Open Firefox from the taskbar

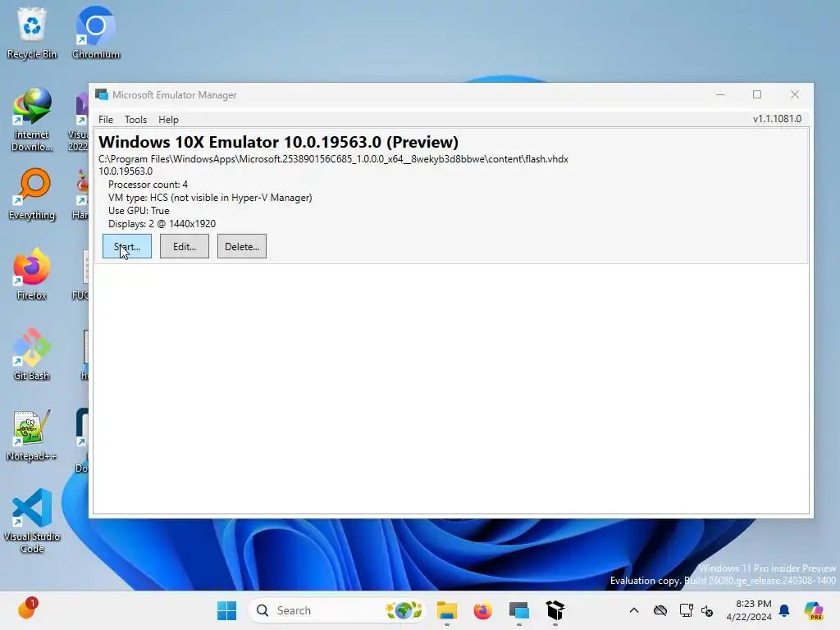click(482, 610)
